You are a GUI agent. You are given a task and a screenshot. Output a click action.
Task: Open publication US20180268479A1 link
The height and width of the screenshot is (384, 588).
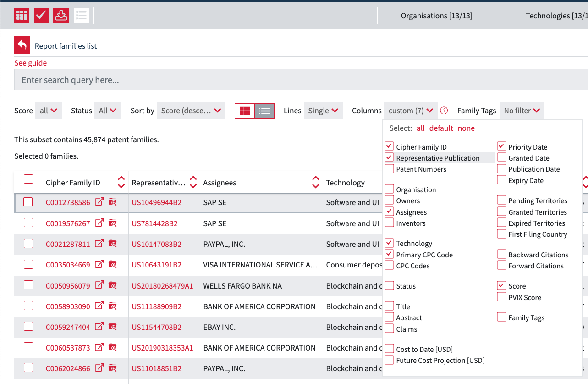pos(162,286)
